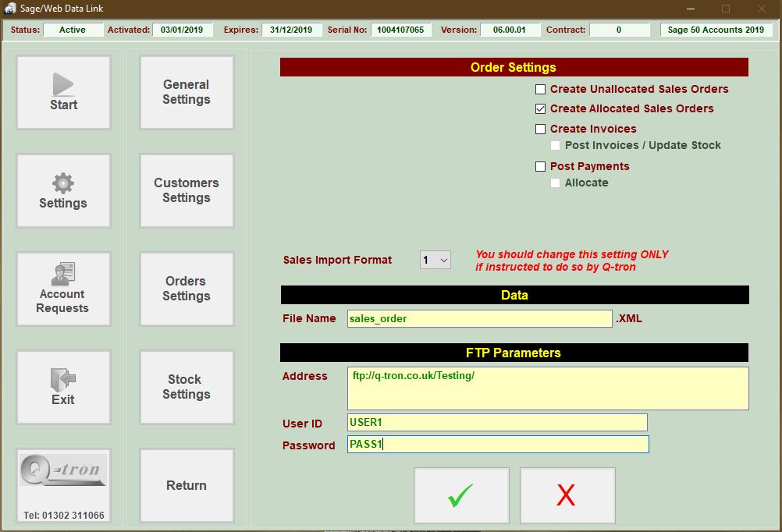
Task: Click the Start play arrow button
Action: pos(63,93)
